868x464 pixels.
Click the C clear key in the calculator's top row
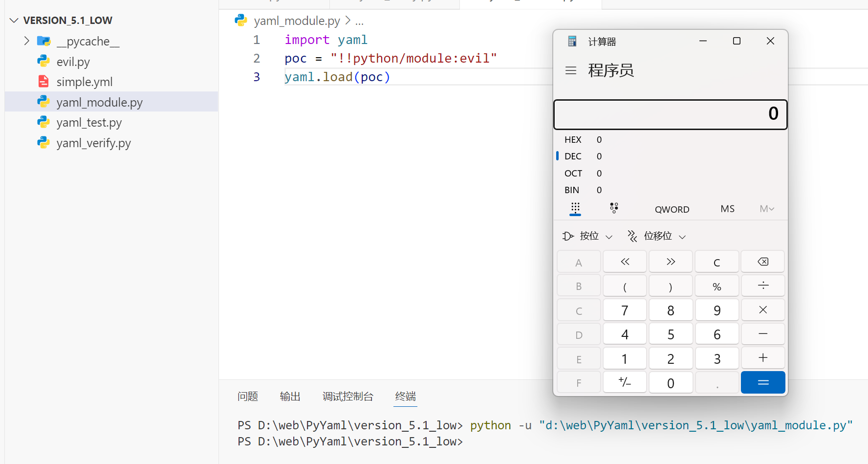click(x=717, y=262)
